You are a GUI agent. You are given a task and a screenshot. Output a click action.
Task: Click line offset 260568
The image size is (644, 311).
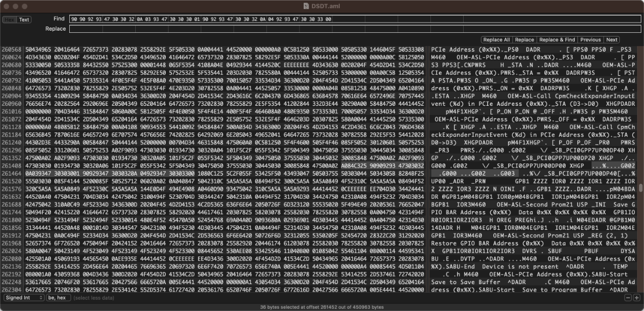11,48
